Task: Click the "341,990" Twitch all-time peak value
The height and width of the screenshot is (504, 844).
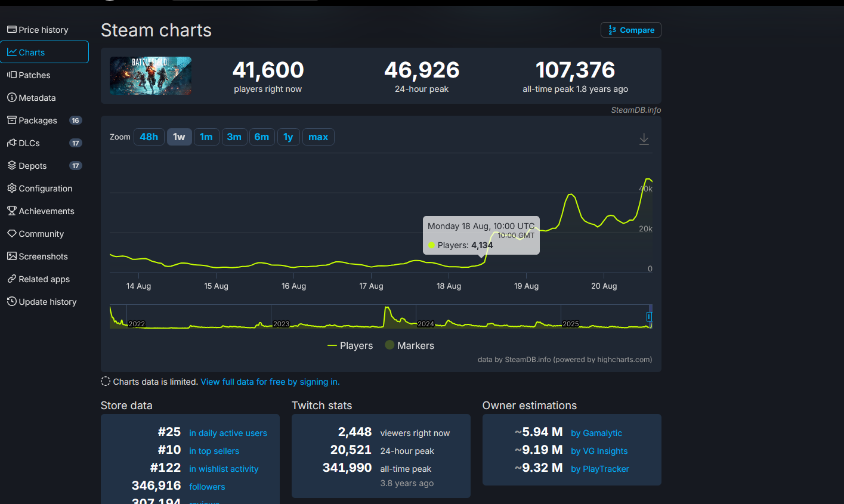Action: click(348, 468)
